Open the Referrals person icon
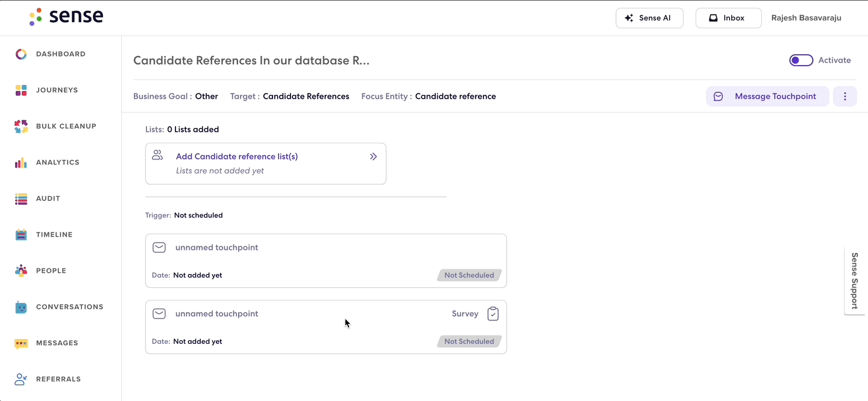 (x=21, y=379)
